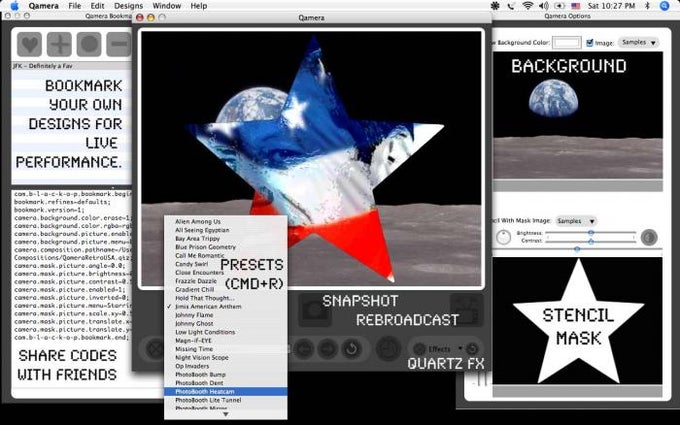Open the Apple menu
Screen dimensions: 680x425
click(x=14, y=6)
